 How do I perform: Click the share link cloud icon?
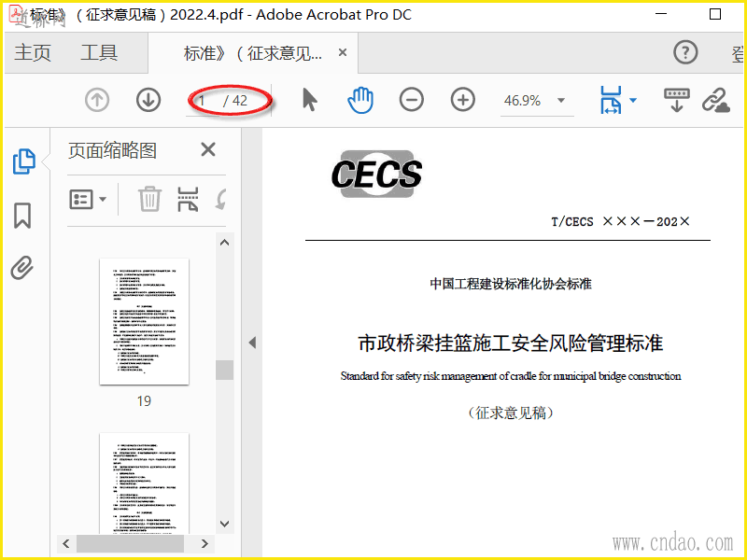[x=716, y=100]
